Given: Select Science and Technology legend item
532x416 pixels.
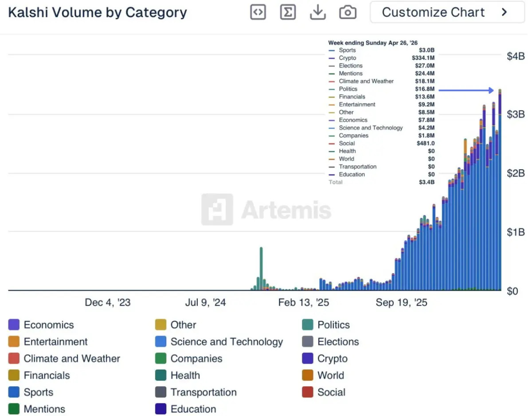Looking at the screenshot, I should tap(226, 342).
